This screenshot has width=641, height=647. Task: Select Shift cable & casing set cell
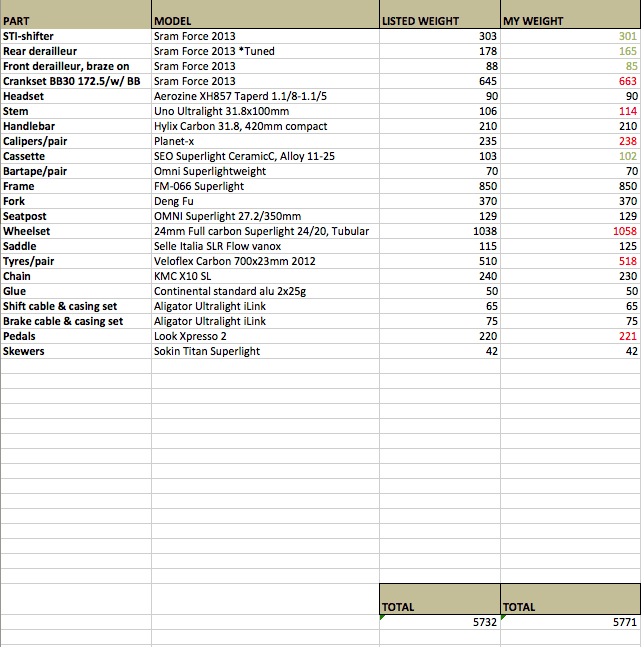[x=76, y=306]
